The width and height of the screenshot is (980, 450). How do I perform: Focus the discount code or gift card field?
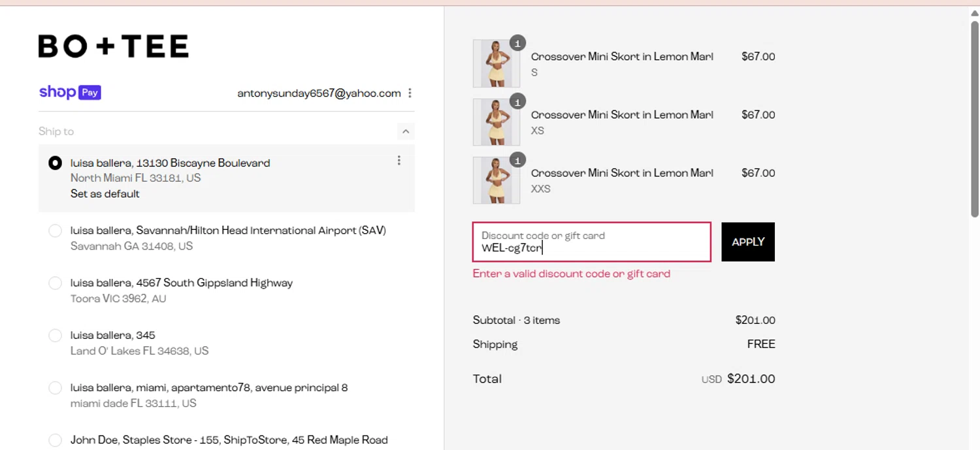(x=592, y=242)
